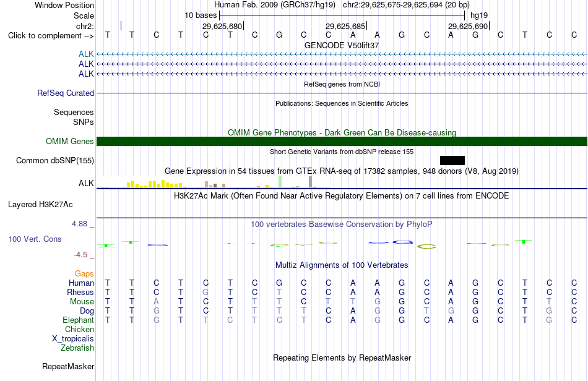The width and height of the screenshot is (588, 381).
Task: Click the blue G logo in PhyloP track
Action: [x=403, y=242]
